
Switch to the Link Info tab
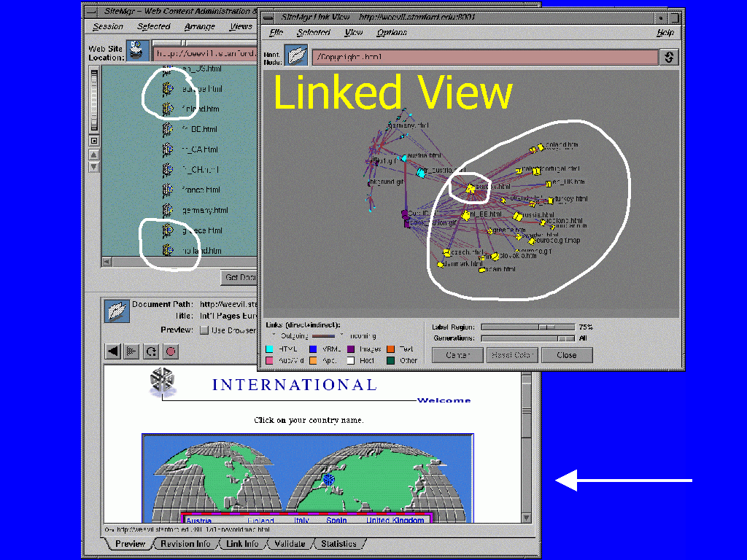click(x=242, y=544)
